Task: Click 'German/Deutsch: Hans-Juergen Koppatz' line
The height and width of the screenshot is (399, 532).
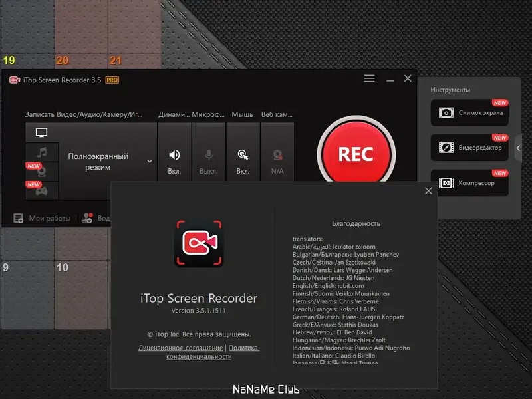Action: coord(348,317)
